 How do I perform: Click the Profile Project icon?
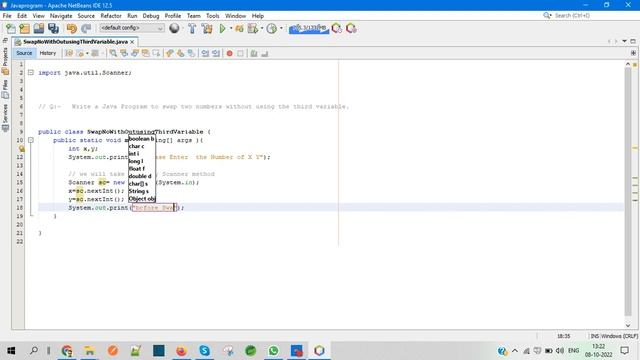point(272,28)
